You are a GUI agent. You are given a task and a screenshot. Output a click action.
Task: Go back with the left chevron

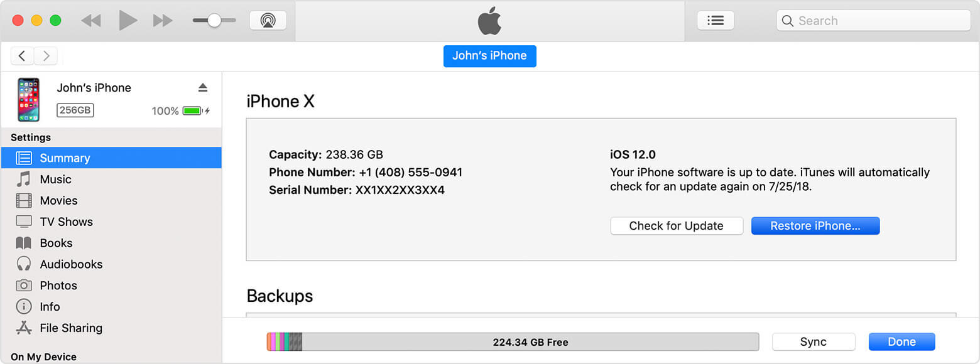tap(23, 56)
